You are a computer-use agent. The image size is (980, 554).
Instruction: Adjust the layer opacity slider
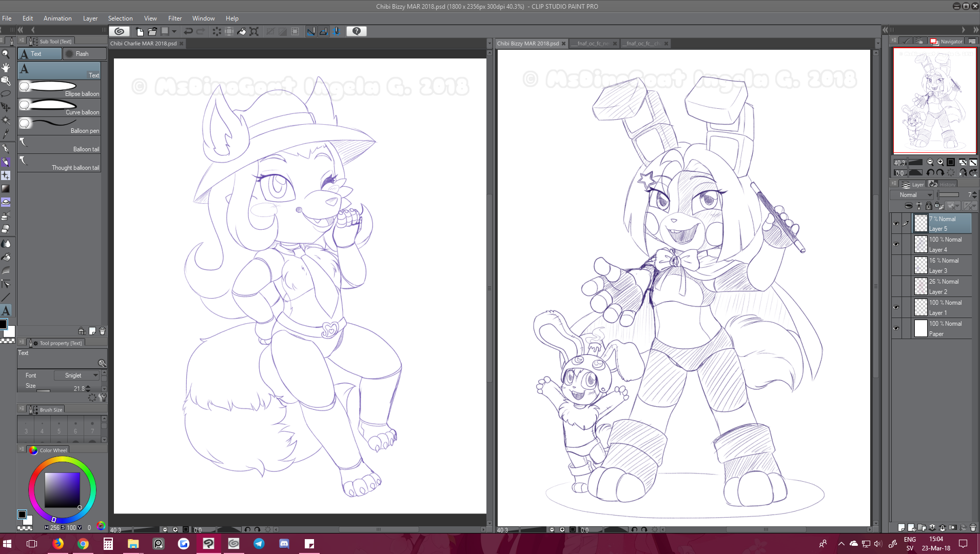click(949, 195)
